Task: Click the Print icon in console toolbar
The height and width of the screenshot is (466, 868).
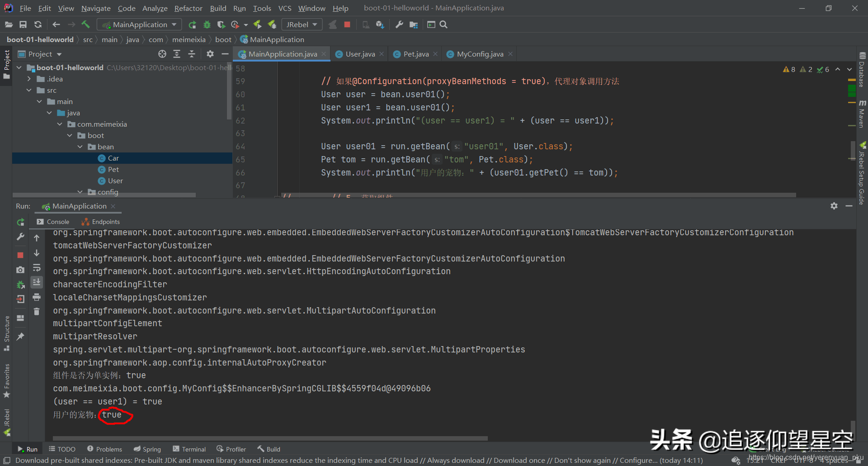Action: click(x=37, y=297)
